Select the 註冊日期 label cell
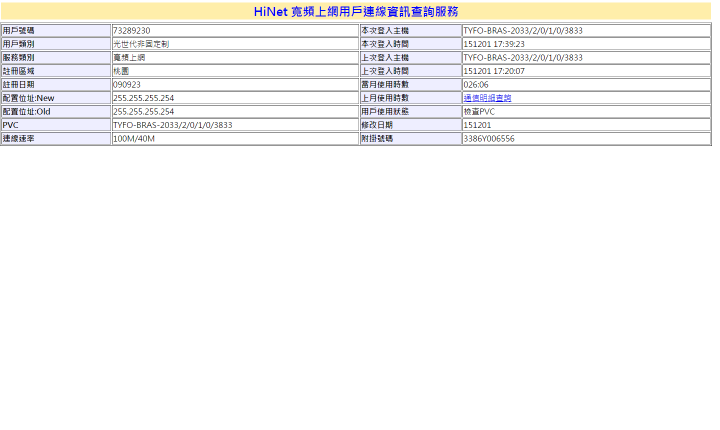 (x=56, y=85)
